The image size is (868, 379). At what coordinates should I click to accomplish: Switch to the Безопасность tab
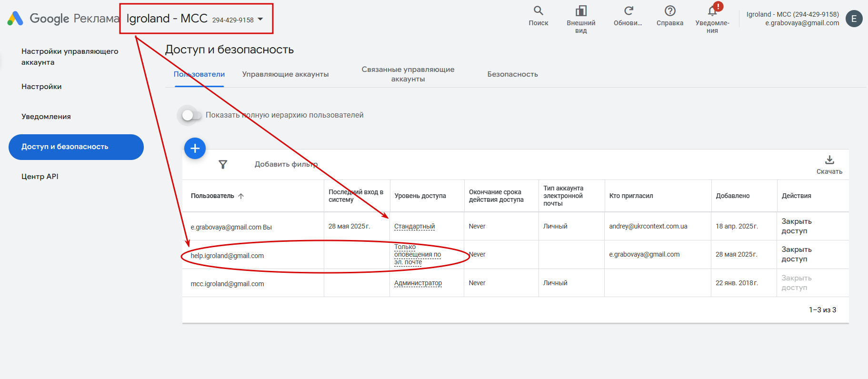[x=512, y=74]
